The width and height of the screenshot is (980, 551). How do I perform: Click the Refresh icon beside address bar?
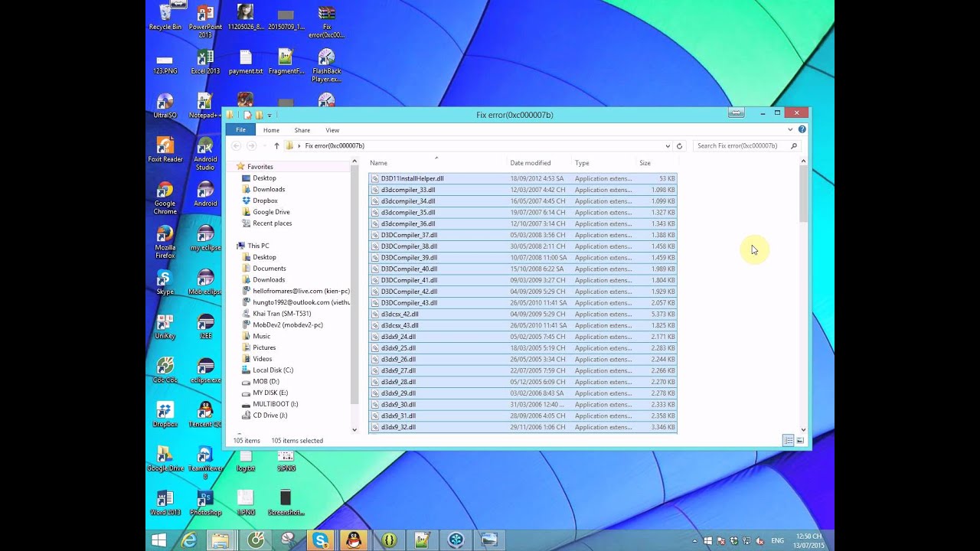pyautogui.click(x=679, y=145)
